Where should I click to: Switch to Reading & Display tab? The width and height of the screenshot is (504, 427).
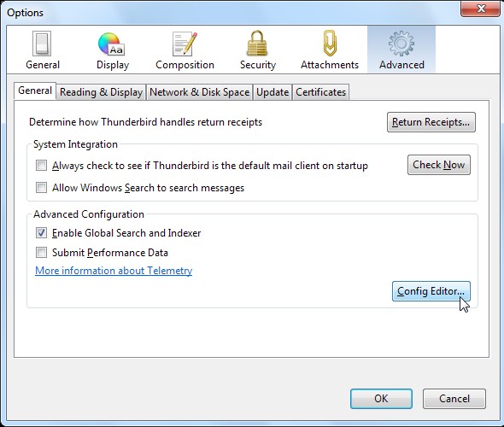pos(102,92)
